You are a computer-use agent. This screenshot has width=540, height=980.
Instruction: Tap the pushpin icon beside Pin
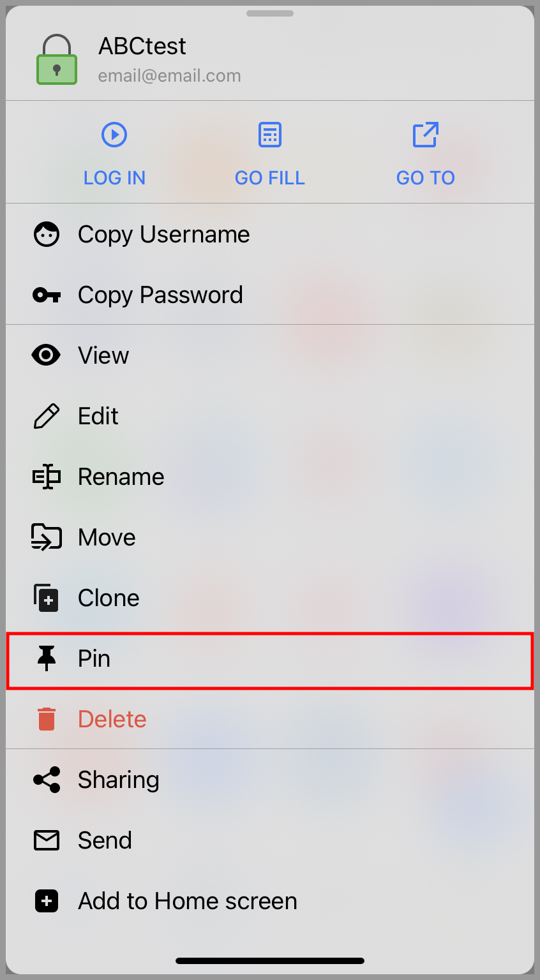click(x=46, y=658)
